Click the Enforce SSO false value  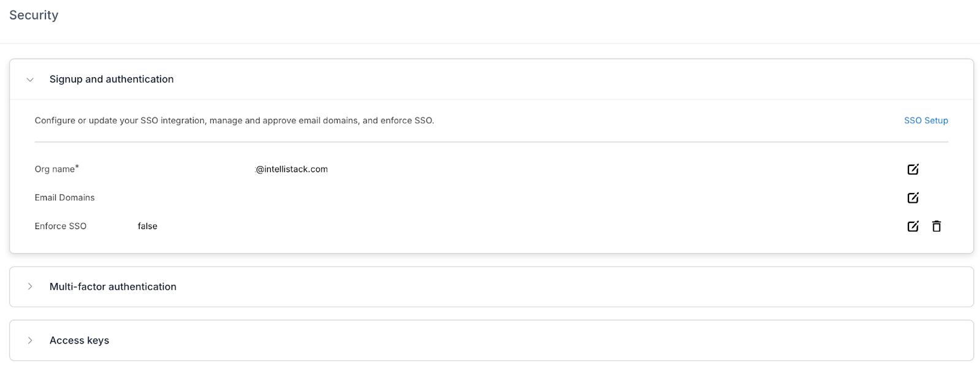[x=148, y=226]
